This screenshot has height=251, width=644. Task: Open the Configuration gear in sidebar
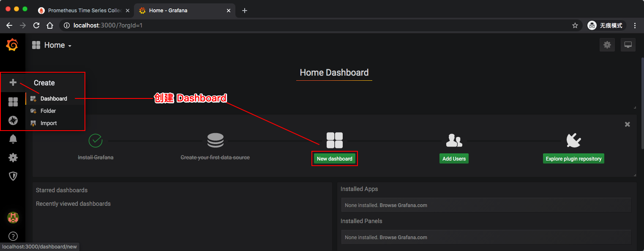13,158
